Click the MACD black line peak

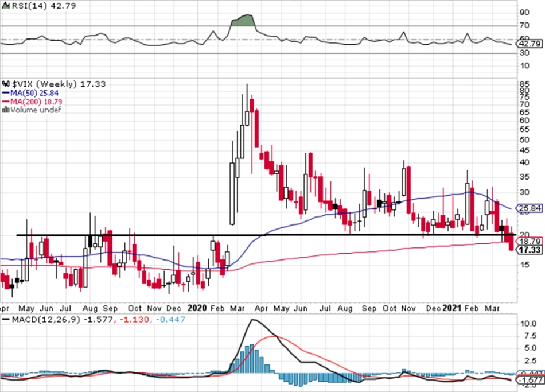[254, 320]
